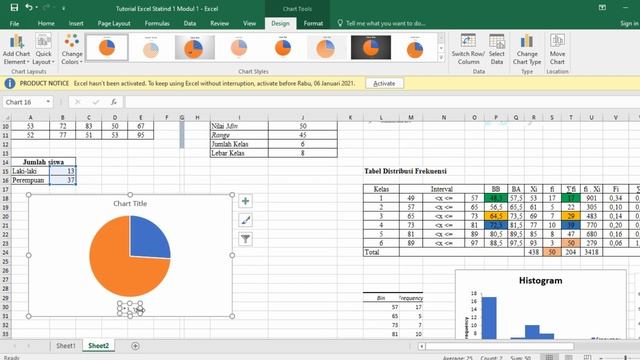640x360 pixels.
Task: Click the Chart Filters funnel button
Action: pos(245,239)
